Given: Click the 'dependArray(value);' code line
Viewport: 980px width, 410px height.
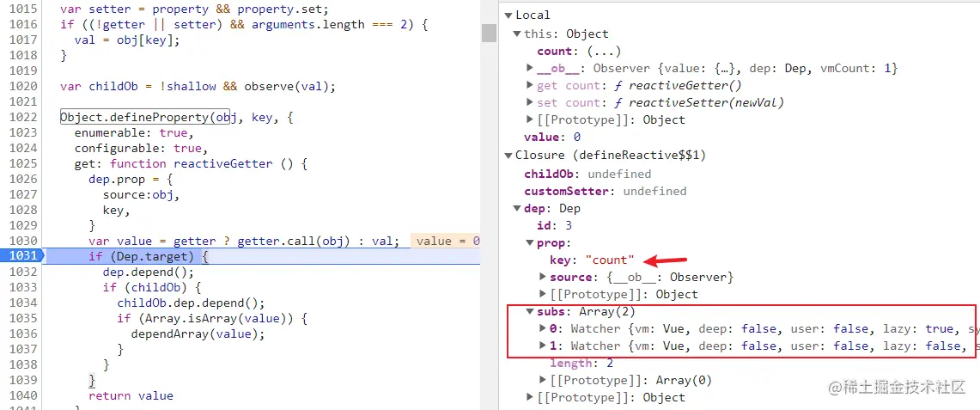Looking at the screenshot, I should click(x=198, y=334).
